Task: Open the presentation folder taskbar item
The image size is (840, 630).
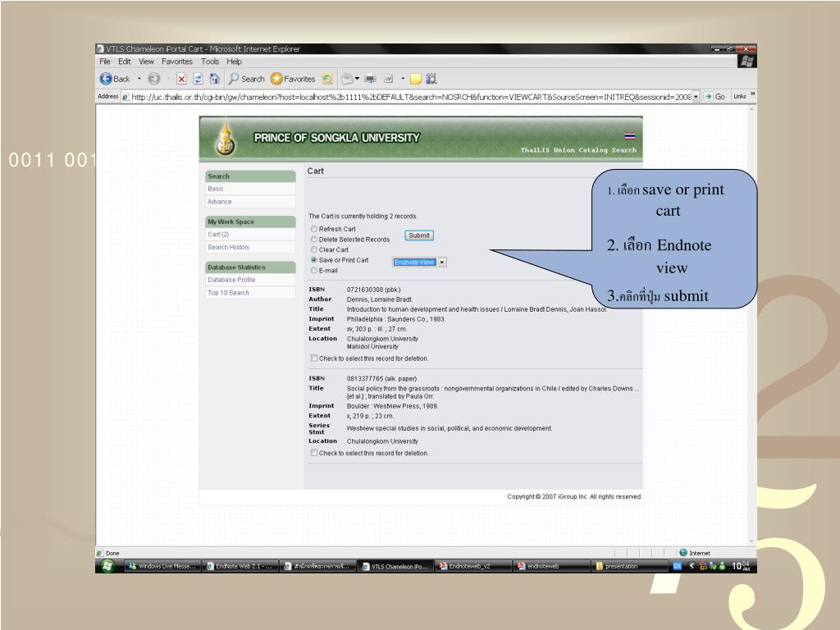Action: (x=629, y=566)
